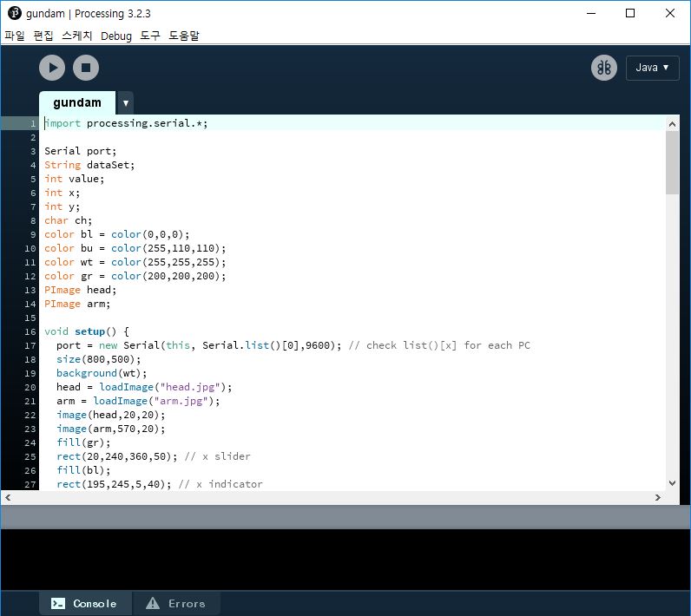Open the 스케치 menu
The width and height of the screenshot is (691, 616).
[77, 36]
